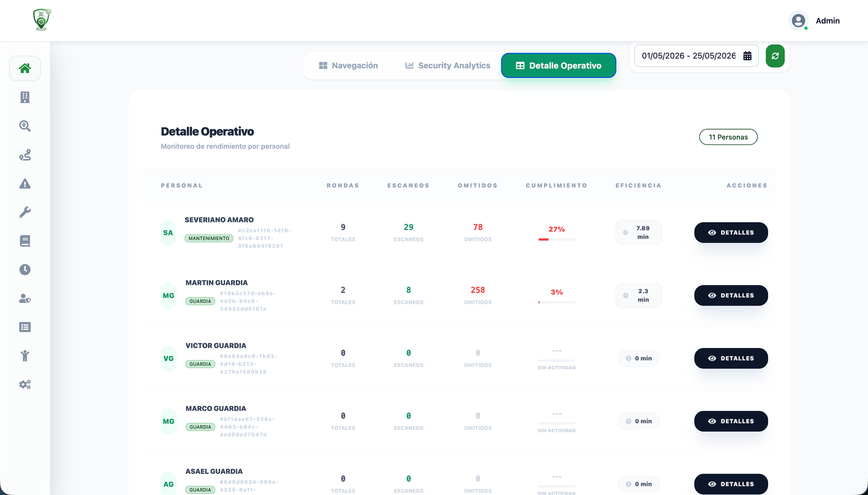Click the 78 omitidos value
Viewport: 868px width, 495px height.
(478, 227)
